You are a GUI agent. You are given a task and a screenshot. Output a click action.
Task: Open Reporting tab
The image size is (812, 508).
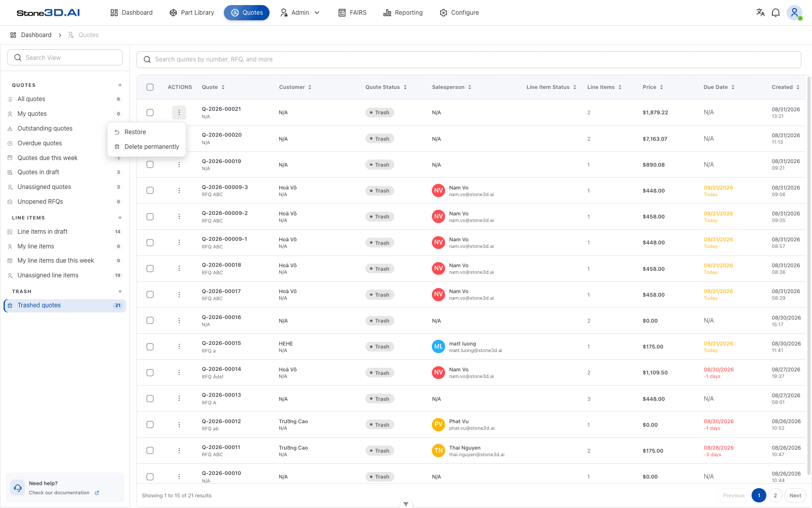pos(403,13)
